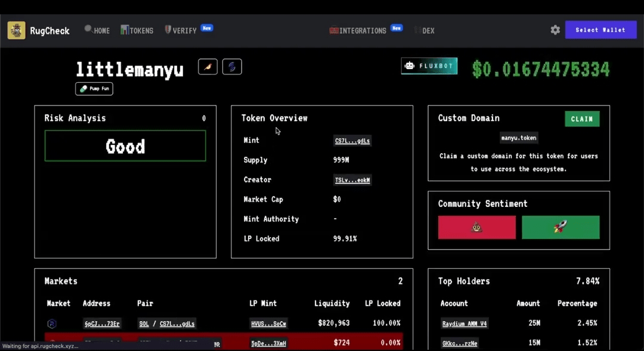Vote bullish with the rocket button
This screenshot has height=351, width=644.
pos(560,228)
